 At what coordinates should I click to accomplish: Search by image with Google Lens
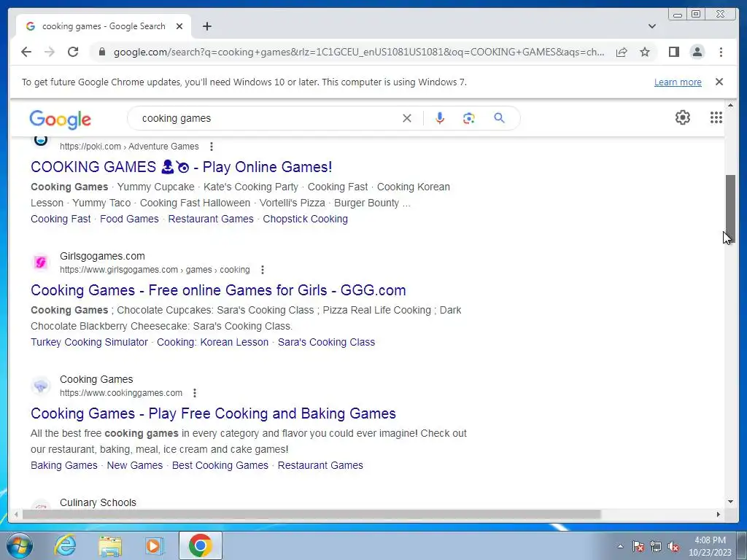pos(469,118)
